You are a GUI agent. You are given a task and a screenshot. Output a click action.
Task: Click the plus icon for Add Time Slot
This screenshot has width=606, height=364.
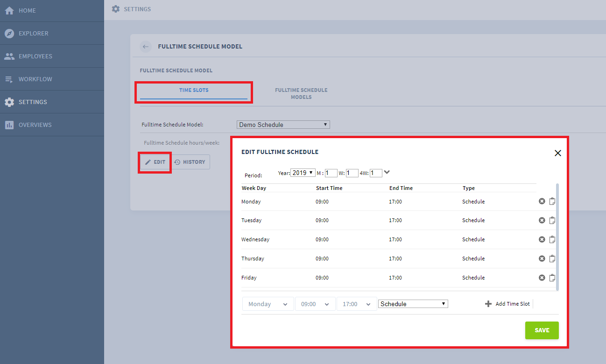(x=488, y=304)
